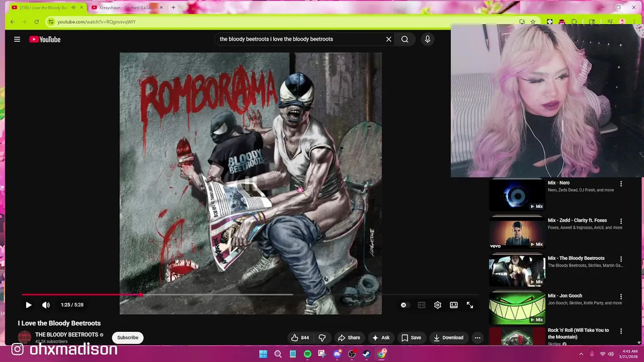Screen dimensions: 644x362
Task: Open Steam from the taskbar
Action: click(x=367, y=354)
